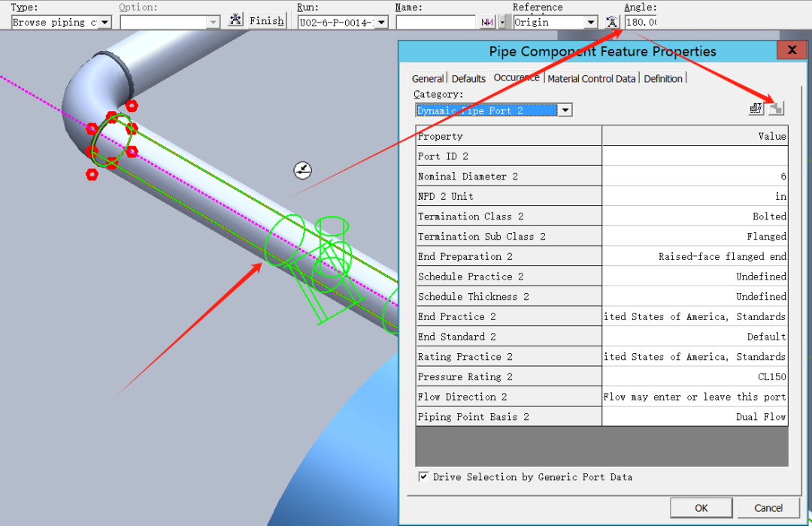Click Cancel in the properties dialog

click(x=768, y=508)
